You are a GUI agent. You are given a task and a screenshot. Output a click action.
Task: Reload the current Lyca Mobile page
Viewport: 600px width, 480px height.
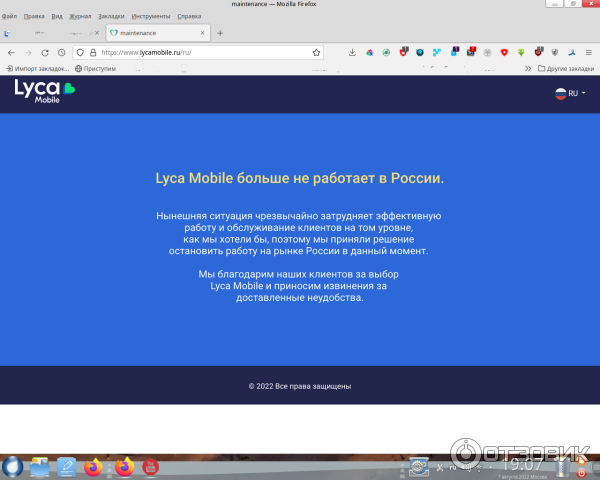(x=45, y=53)
